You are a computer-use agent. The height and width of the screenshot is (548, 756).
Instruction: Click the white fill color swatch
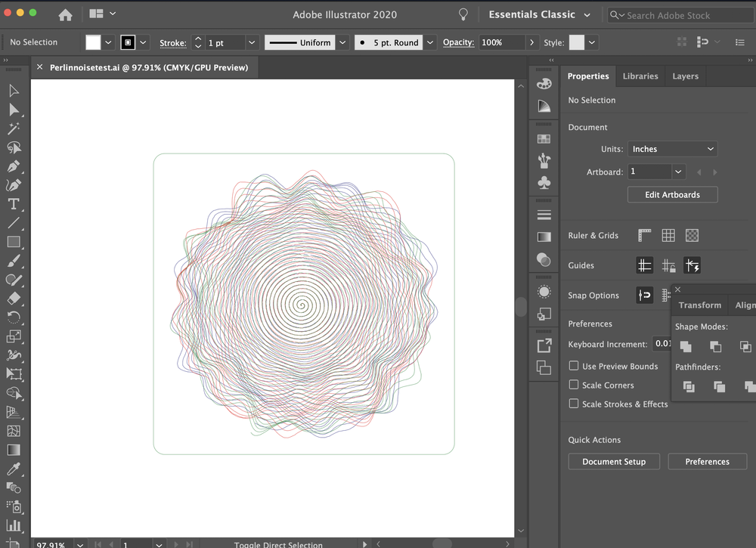(93, 42)
